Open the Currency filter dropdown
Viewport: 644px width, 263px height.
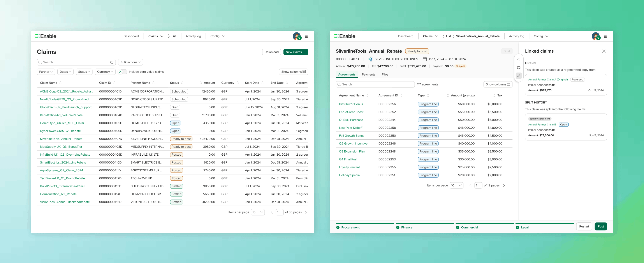[105, 72]
